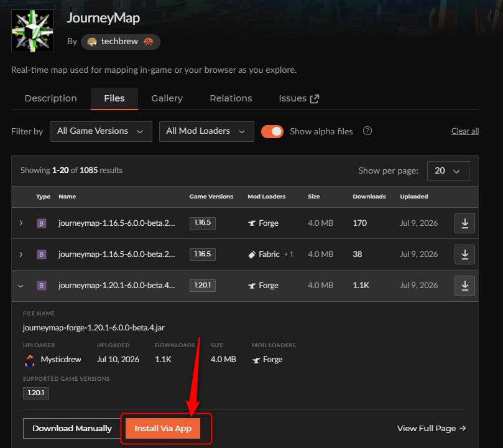This screenshot has width=503, height=448.
Task: Download the 1.20.1 Forge beta file
Action: (x=464, y=286)
